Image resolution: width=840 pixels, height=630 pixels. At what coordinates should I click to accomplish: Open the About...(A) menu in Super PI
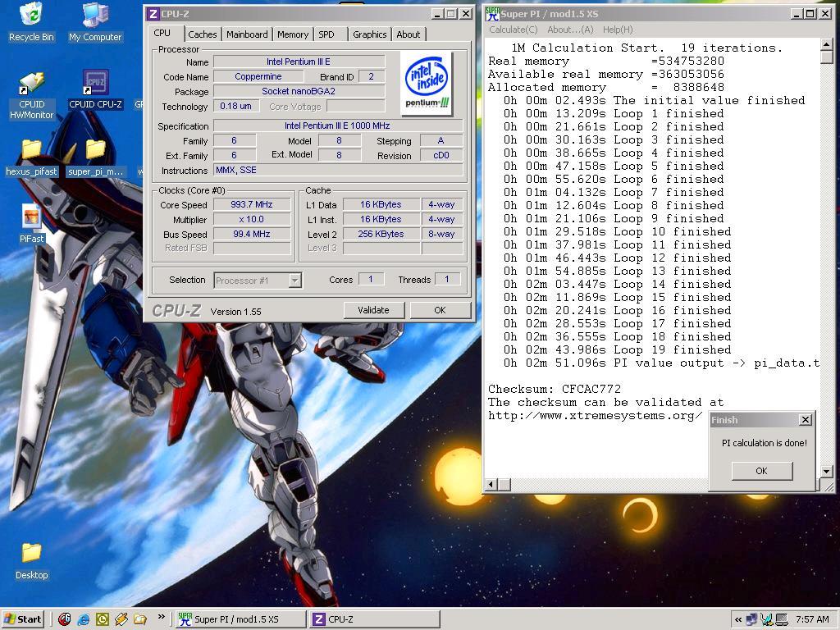pos(571,30)
